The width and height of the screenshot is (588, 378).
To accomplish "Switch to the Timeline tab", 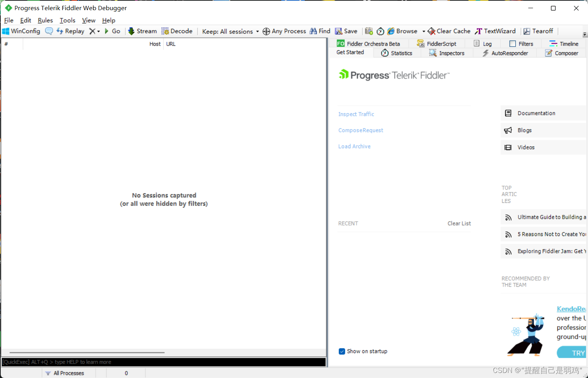I will tap(564, 44).
